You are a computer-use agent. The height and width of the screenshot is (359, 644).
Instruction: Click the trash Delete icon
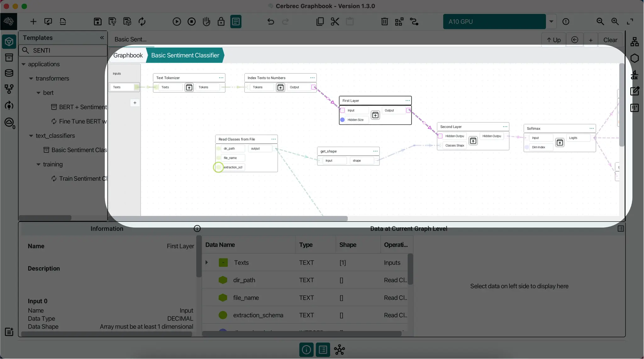[x=384, y=22]
